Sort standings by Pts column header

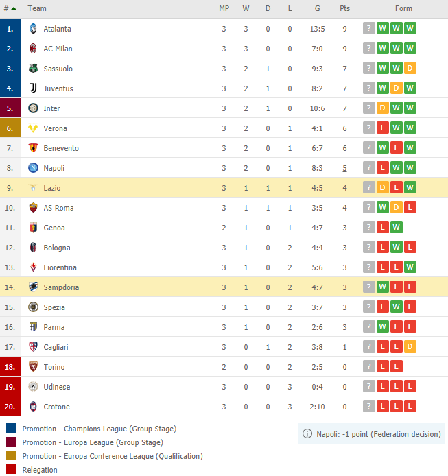click(344, 8)
